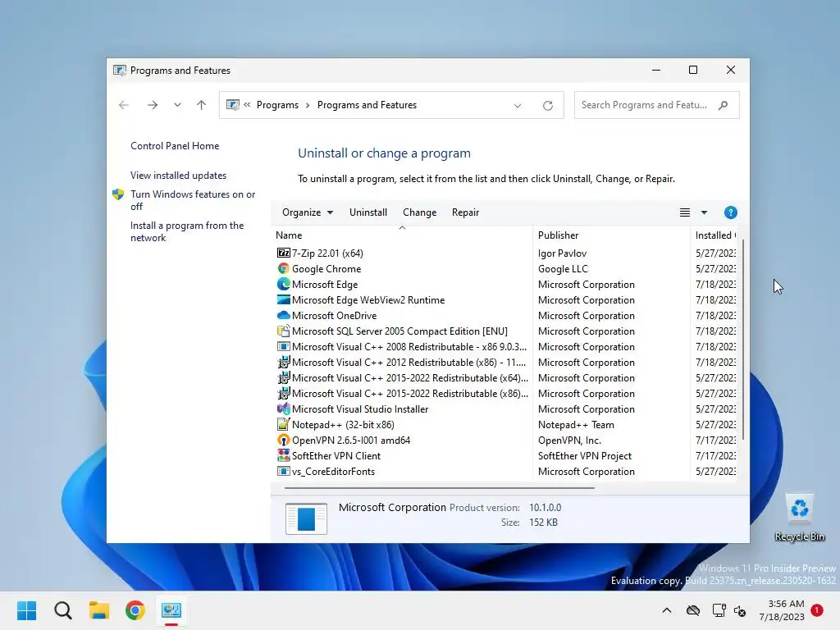Show hidden system tray icons
Screen dimensions: 840x630
(667, 610)
